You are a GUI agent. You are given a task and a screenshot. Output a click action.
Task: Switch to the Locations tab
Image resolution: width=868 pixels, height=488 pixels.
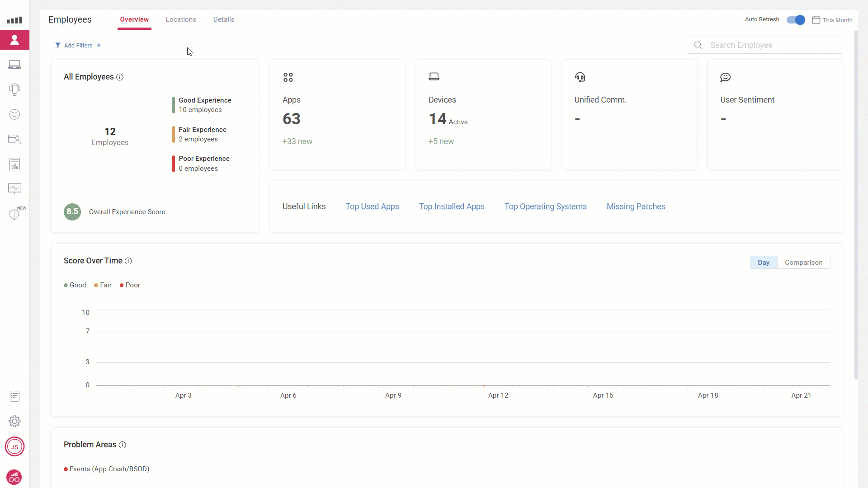click(x=181, y=19)
